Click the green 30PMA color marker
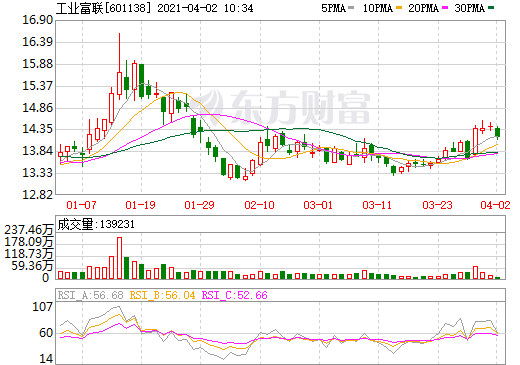The width and height of the screenshot is (520, 365). pyautogui.click(x=491, y=8)
